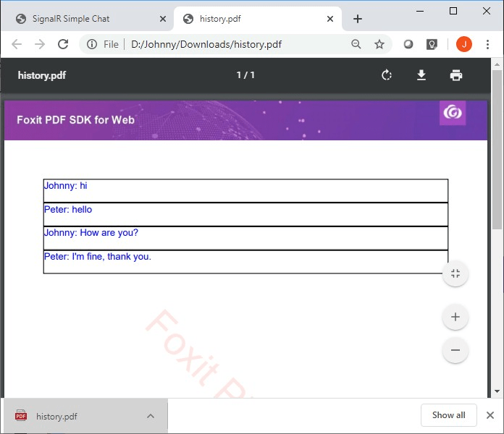Open a new browser tab
This screenshot has width=504, height=434.
358,19
